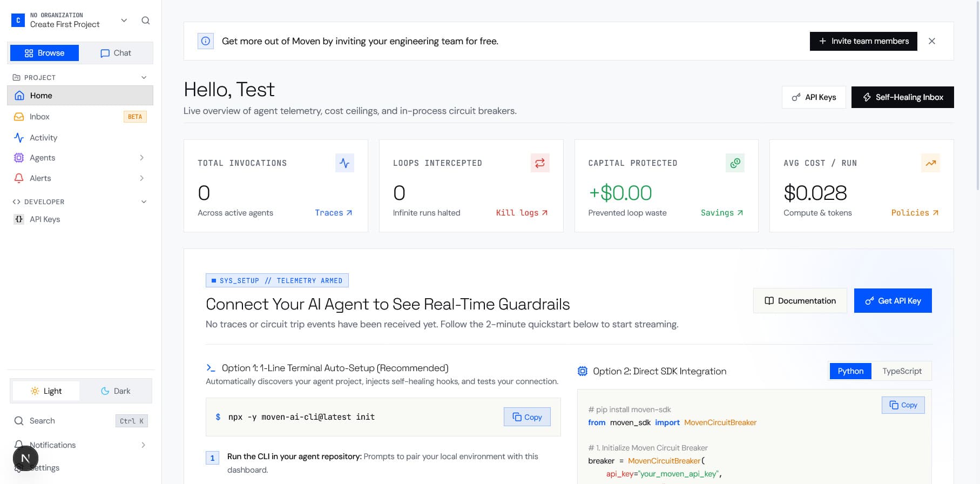Viewport: 980px width, 484px height.
Task: Open Inbox in the sidebar
Action: click(80, 117)
